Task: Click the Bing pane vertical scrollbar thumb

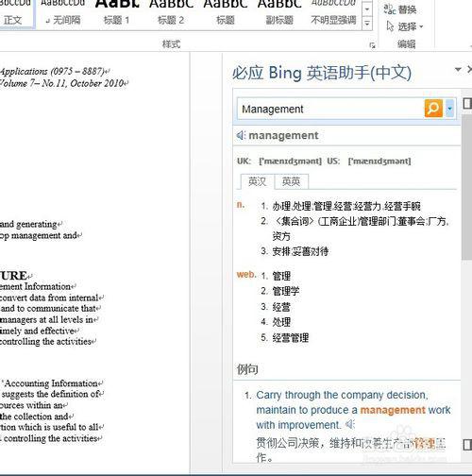Action: click(466, 187)
